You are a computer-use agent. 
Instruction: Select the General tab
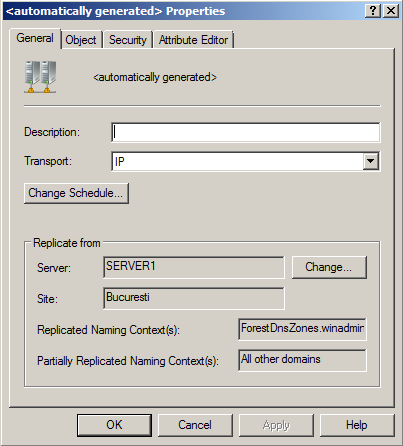35,38
